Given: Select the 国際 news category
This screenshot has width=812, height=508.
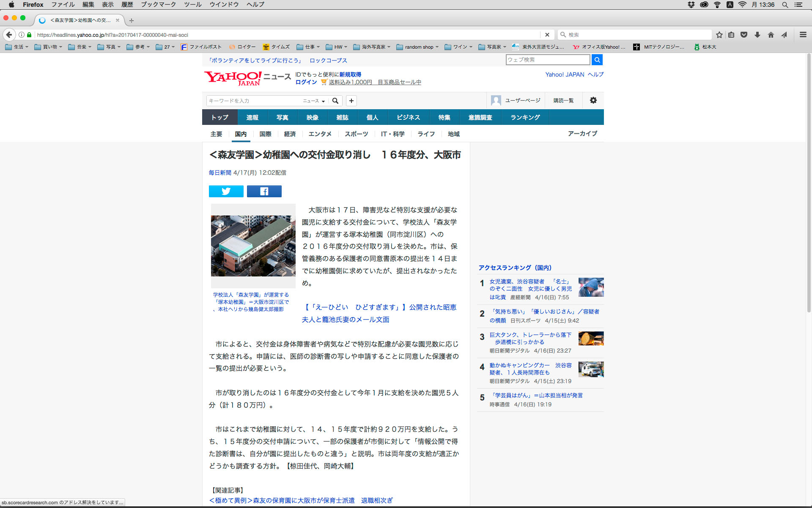Looking at the screenshot, I should [x=265, y=134].
